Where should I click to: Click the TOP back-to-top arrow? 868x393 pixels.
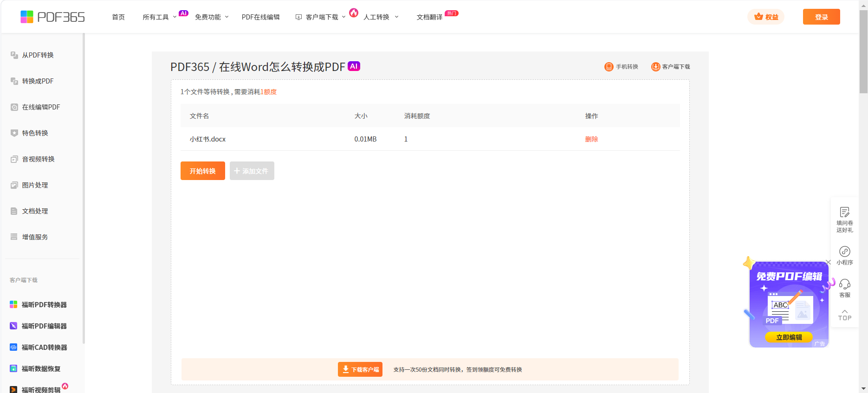coord(844,315)
